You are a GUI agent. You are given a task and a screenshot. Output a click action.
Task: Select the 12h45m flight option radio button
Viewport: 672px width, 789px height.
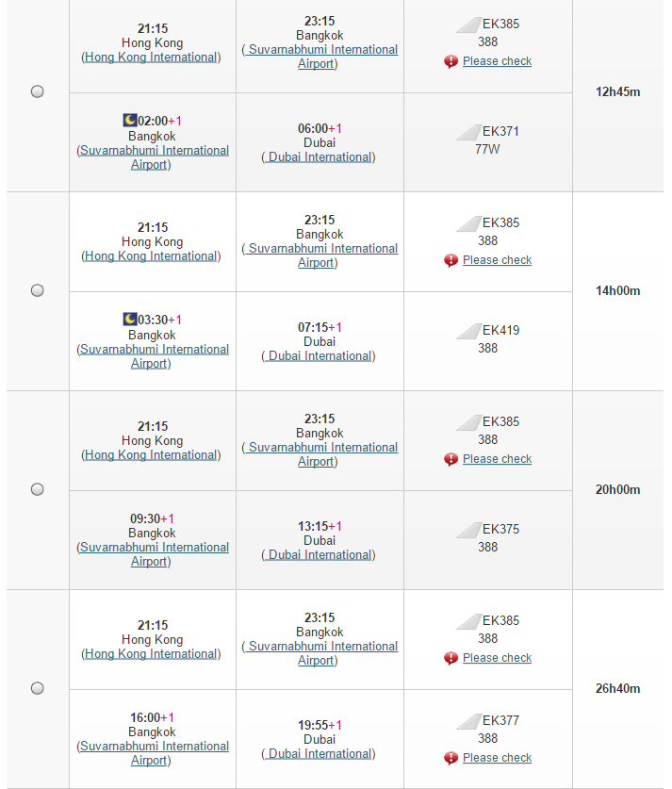click(x=37, y=91)
